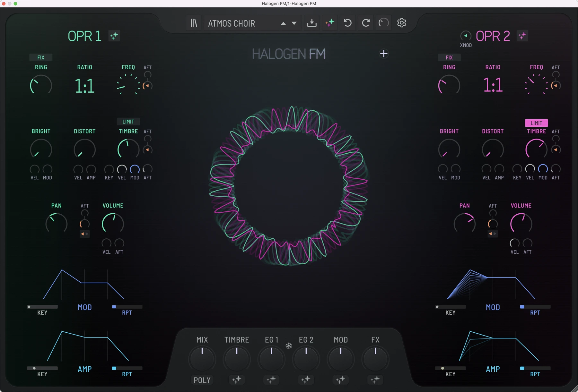
Task: Open settings gear icon
Action: [402, 23]
